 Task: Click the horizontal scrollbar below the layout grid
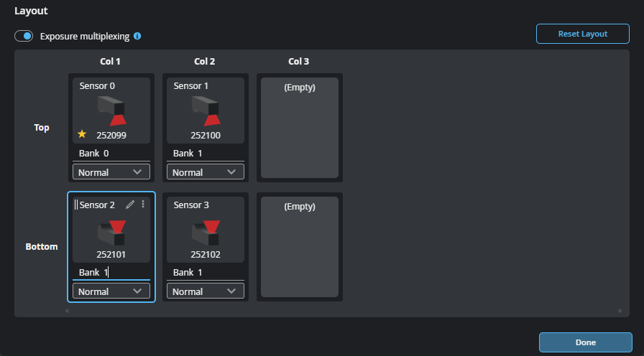coord(344,311)
